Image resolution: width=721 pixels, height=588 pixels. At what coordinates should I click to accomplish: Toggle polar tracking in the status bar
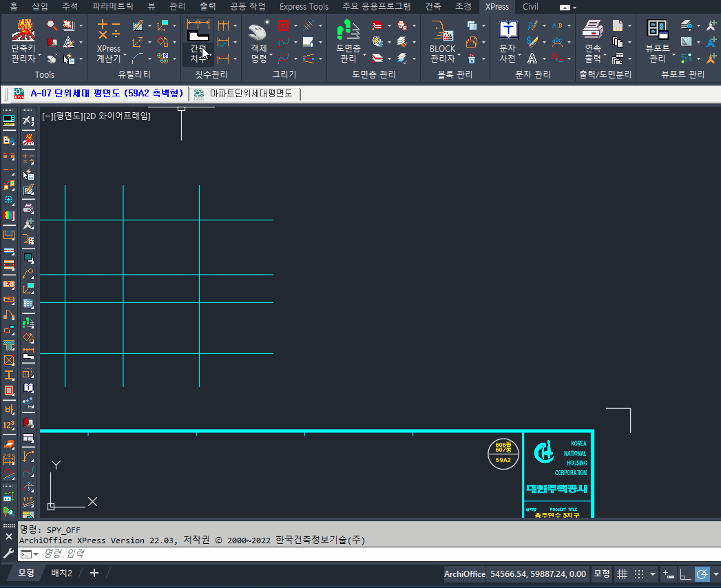coord(702,574)
